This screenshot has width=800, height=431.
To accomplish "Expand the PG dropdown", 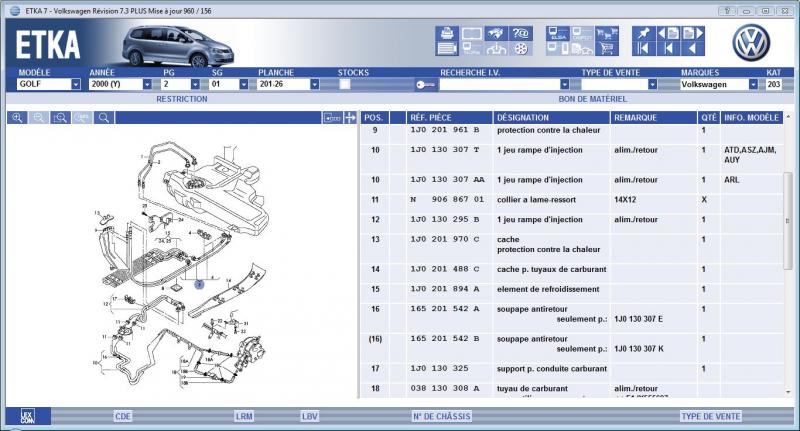I will point(195,84).
